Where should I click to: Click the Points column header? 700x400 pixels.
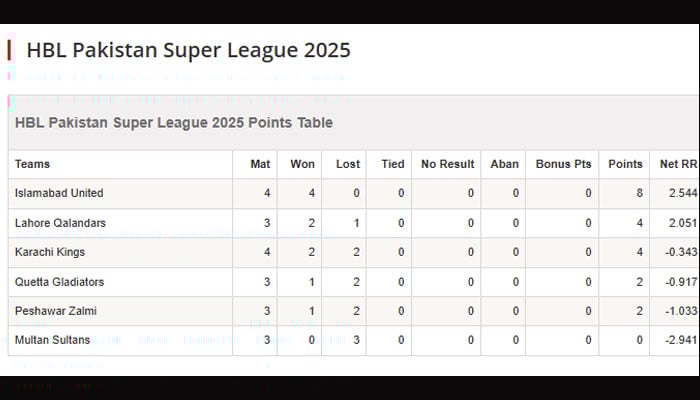625,164
